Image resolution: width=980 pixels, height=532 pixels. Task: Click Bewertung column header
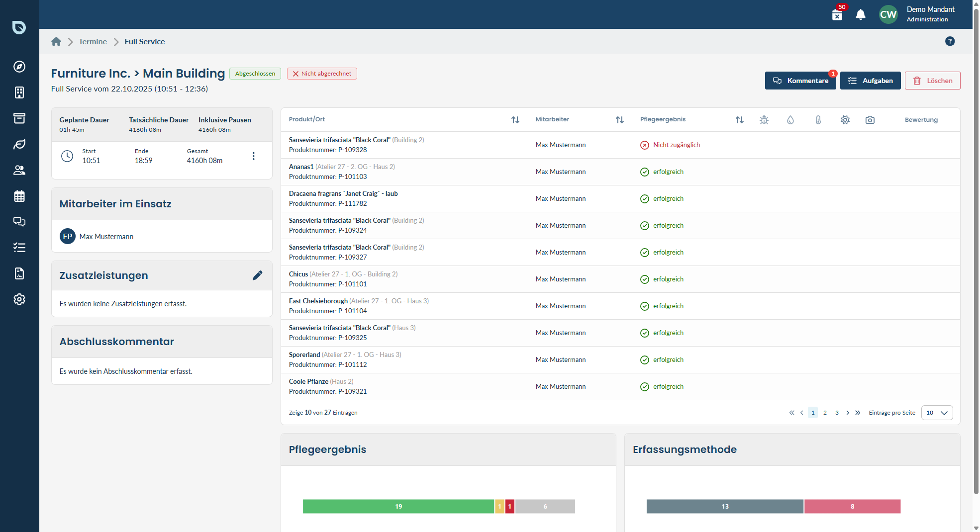(921, 120)
